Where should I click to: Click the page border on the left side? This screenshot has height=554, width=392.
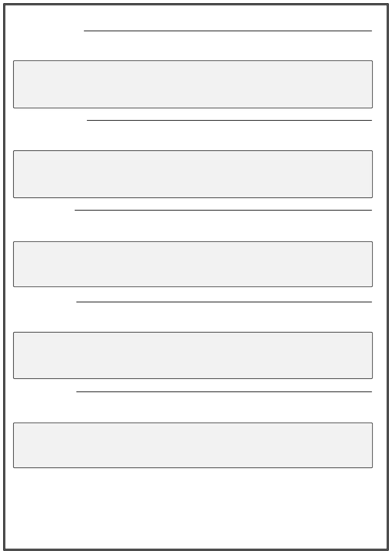tap(5, 277)
